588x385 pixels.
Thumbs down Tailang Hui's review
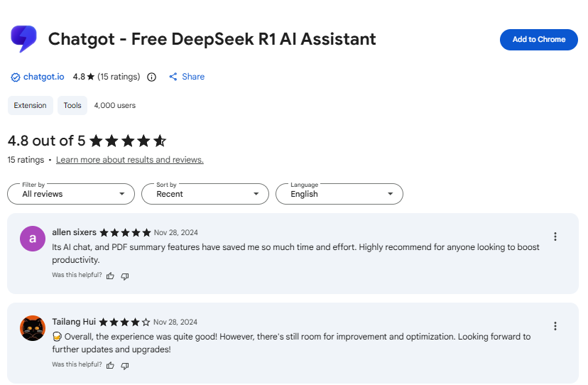[x=125, y=365]
